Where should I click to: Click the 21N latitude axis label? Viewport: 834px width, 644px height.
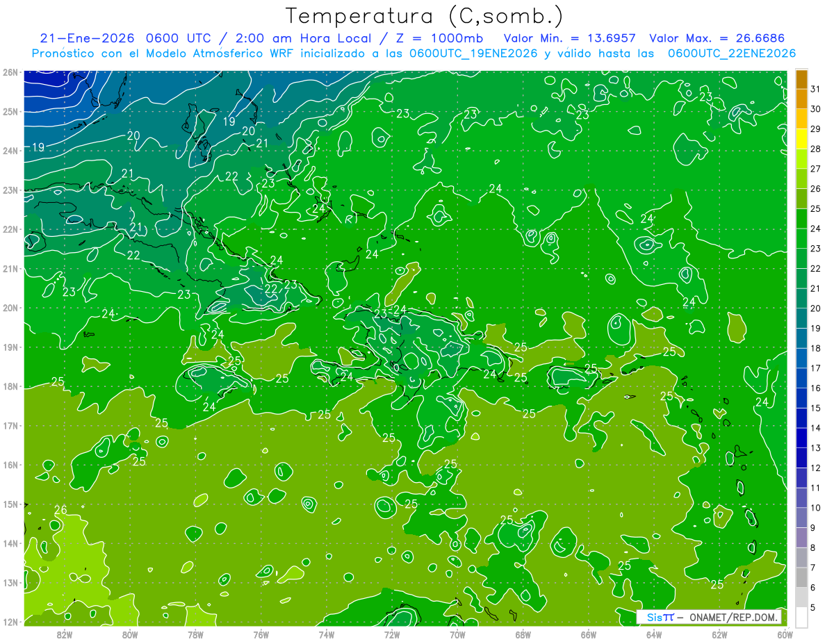[10, 269]
